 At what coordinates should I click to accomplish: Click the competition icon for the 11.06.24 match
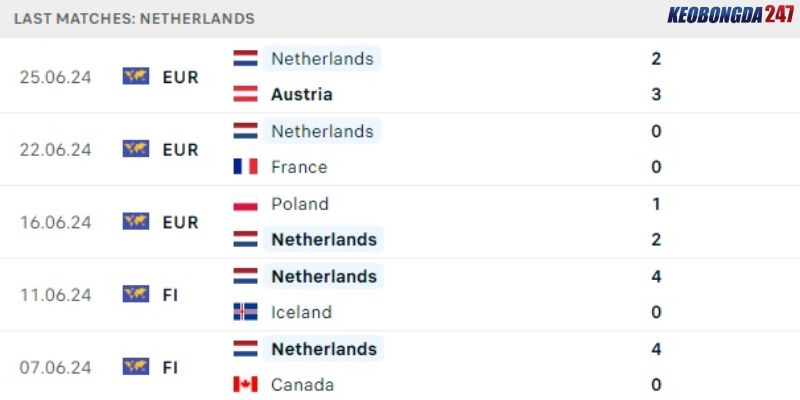click(136, 294)
